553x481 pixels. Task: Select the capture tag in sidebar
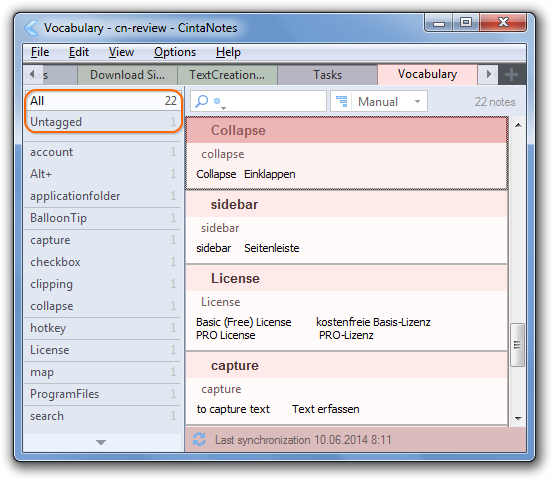pyautogui.click(x=103, y=240)
